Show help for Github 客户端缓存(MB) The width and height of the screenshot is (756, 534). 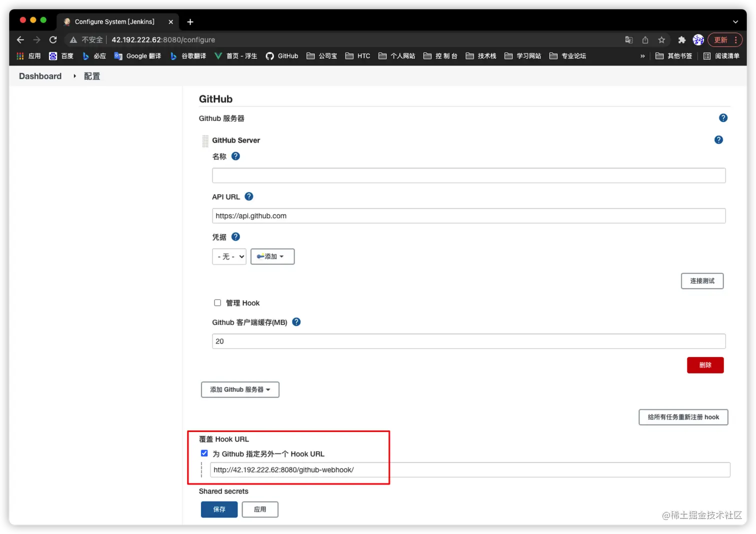click(296, 322)
